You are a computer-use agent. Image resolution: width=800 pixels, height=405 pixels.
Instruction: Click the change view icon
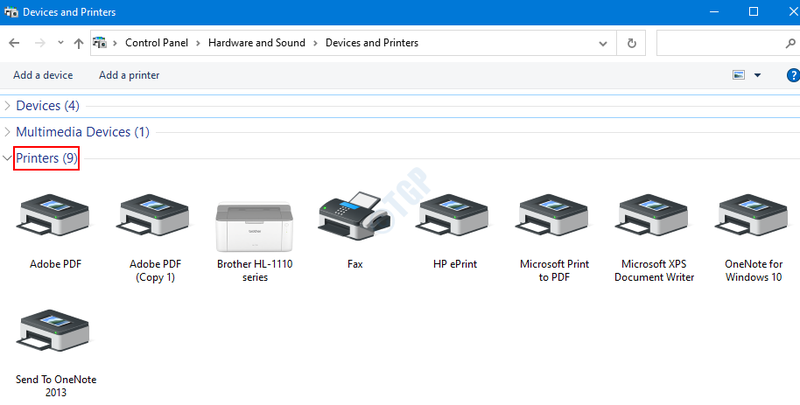(x=738, y=75)
